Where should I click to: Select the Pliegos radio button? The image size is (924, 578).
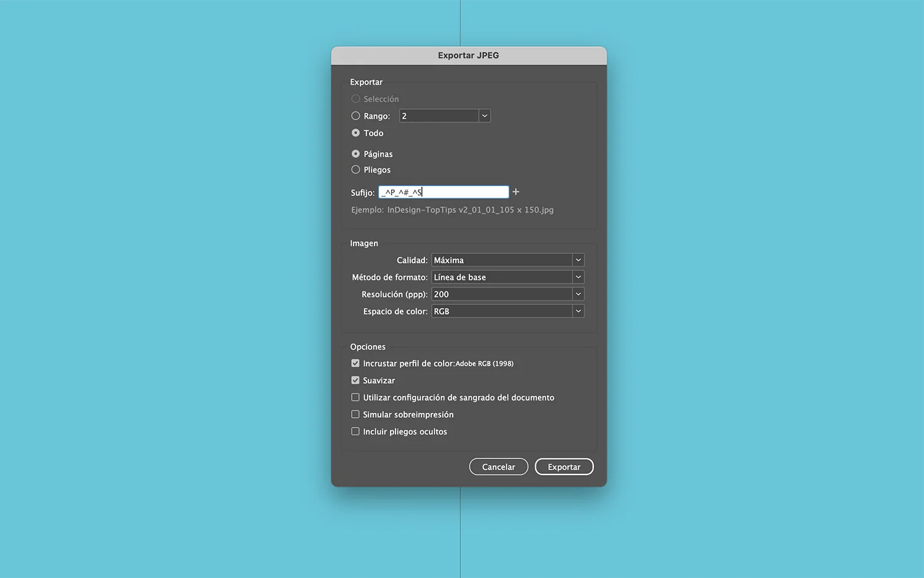[355, 169]
